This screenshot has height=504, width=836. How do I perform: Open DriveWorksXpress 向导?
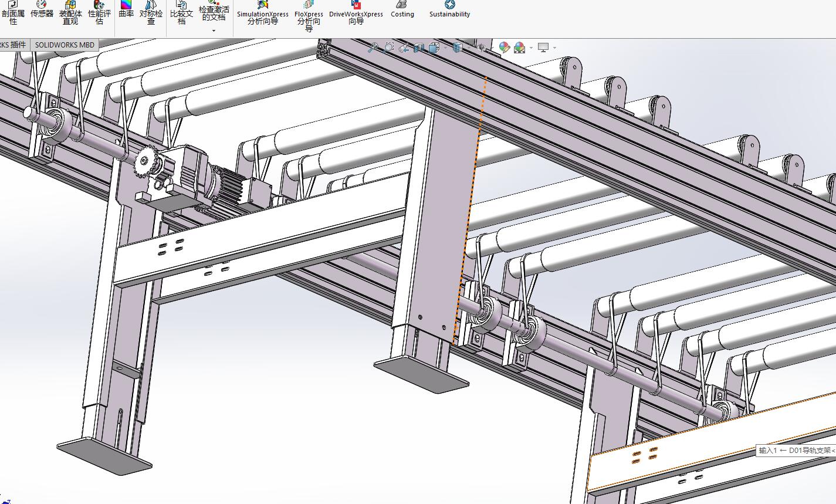(356, 13)
